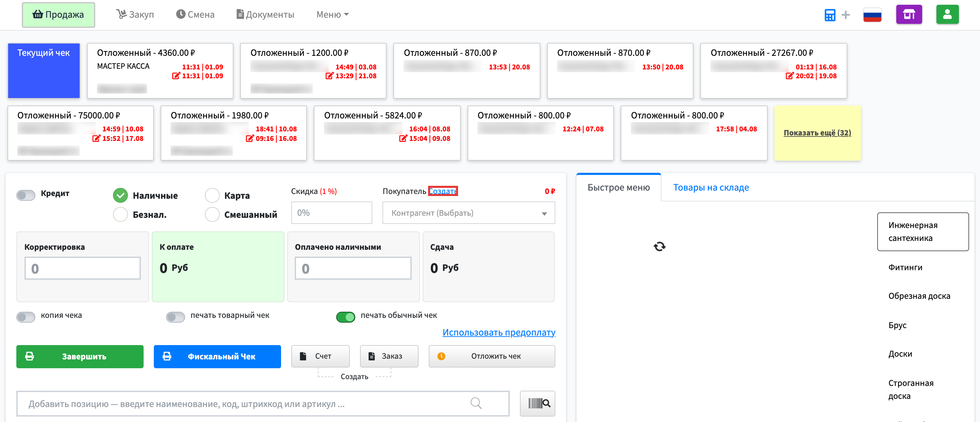Open deferred receipt for 4360.00 ₽
The width and height of the screenshot is (980, 422).
point(160,71)
